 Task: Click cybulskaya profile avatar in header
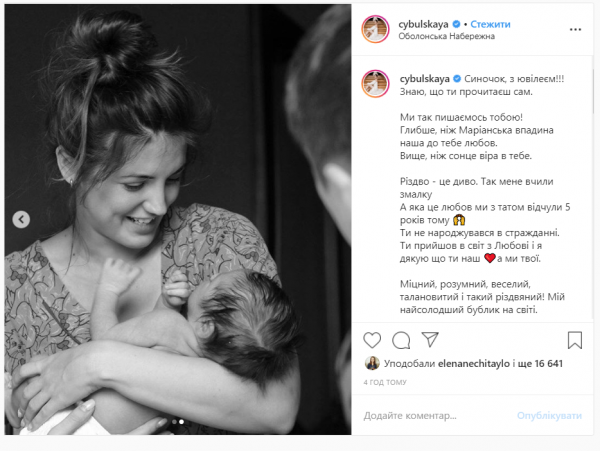coord(375,29)
